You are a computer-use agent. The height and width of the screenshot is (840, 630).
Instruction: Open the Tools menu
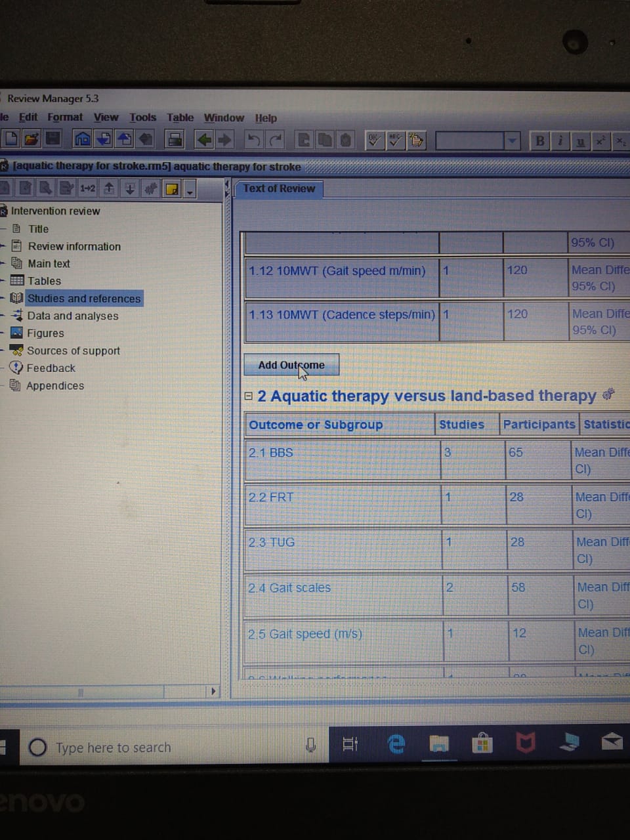142,117
